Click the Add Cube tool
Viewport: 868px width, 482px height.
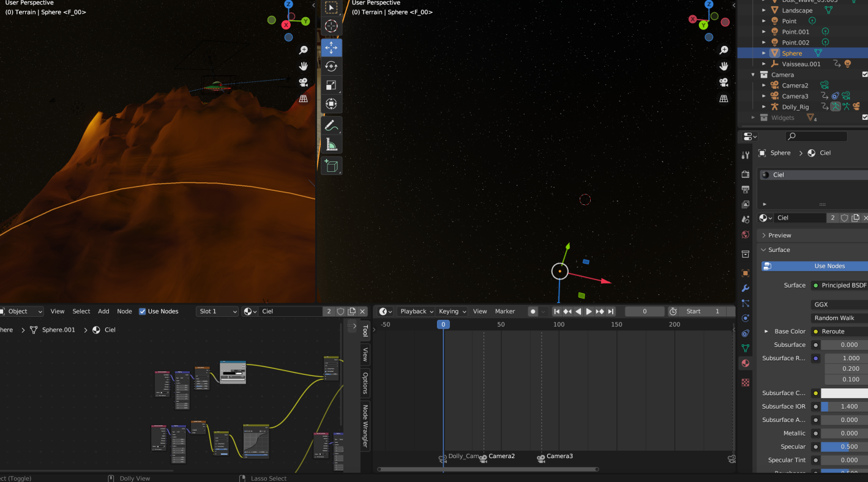coord(331,166)
